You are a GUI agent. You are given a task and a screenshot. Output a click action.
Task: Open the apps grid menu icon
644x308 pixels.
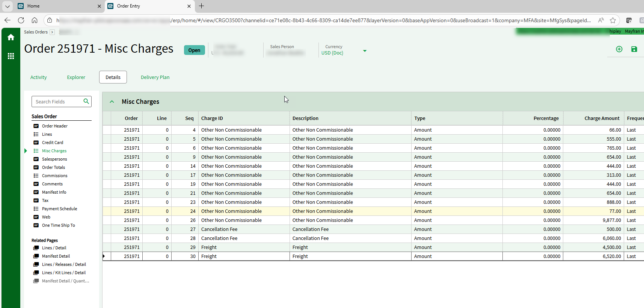point(11,56)
